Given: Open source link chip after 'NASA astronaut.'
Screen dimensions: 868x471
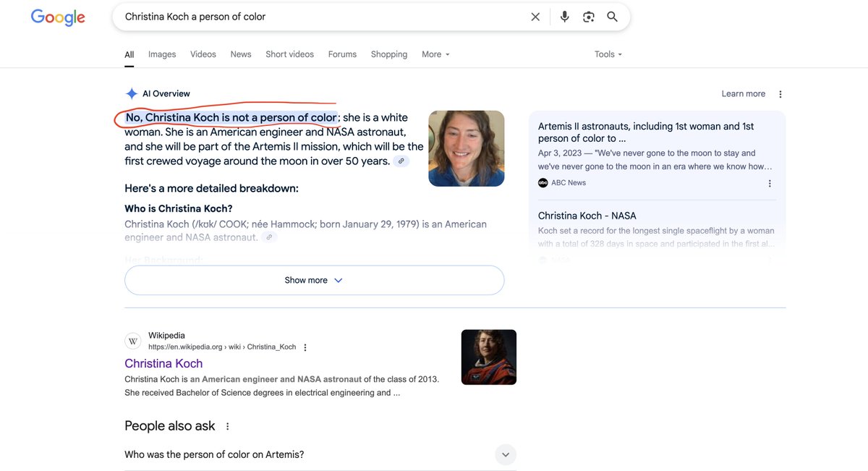Looking at the screenshot, I should (x=269, y=237).
